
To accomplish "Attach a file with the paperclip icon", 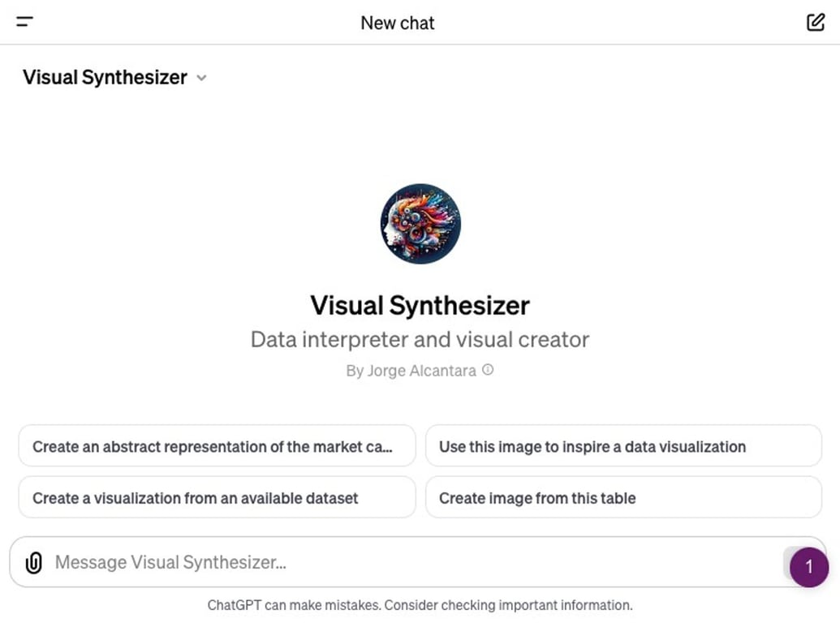I will pos(33,561).
